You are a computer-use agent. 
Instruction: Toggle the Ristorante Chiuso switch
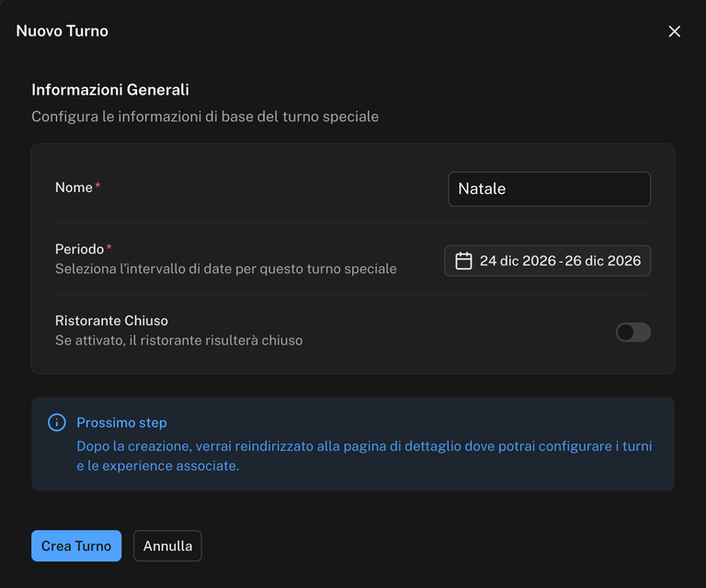tap(633, 333)
